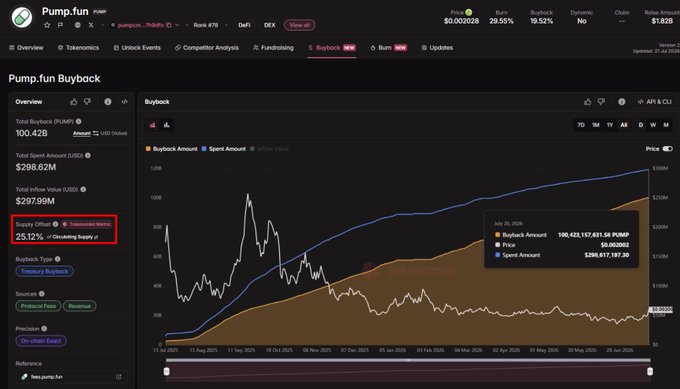The height and width of the screenshot is (389, 680).
Task: Select 7D time range
Action: pyautogui.click(x=581, y=125)
